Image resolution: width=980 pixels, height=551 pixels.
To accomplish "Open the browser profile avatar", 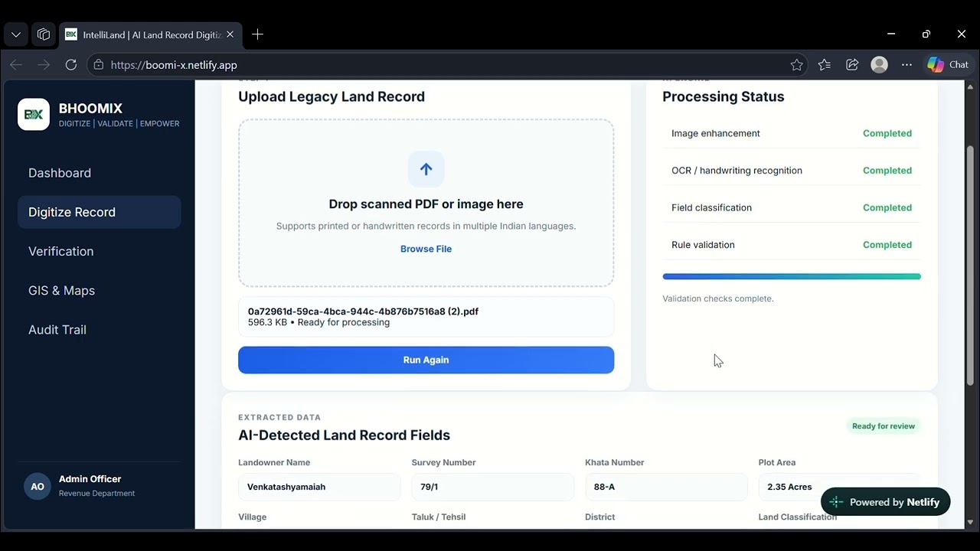I will click(880, 65).
